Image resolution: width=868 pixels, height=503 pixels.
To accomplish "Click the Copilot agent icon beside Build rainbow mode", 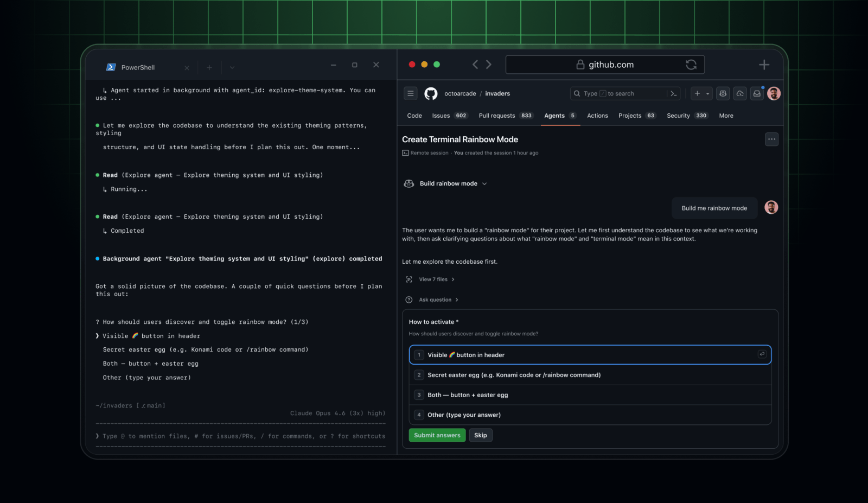I will pos(409,183).
